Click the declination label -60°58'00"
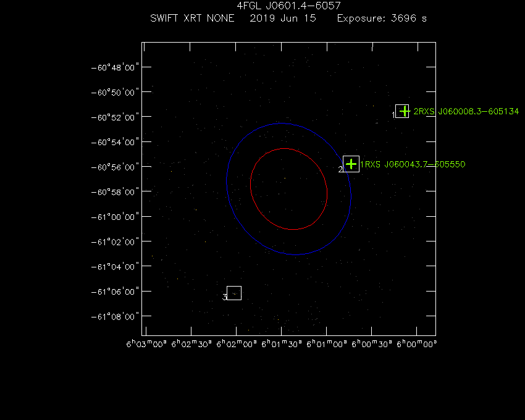Viewport: 525px width, 420px height. [115, 192]
